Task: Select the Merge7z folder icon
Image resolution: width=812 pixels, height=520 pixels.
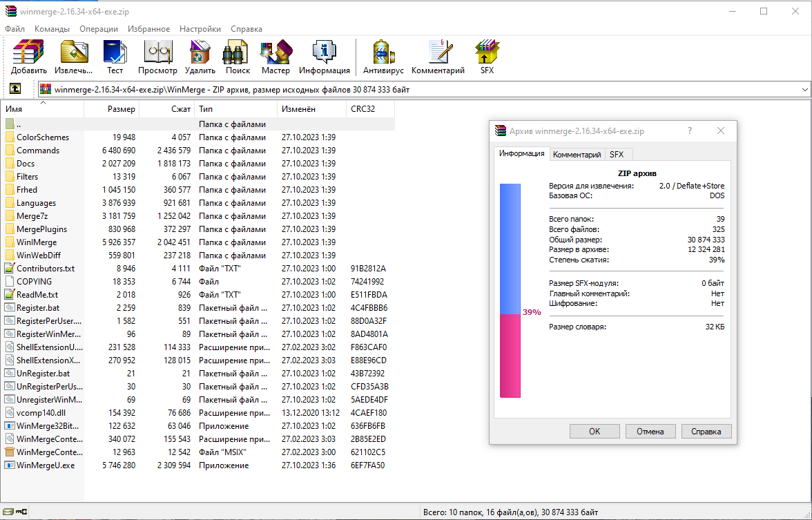Action: point(10,216)
